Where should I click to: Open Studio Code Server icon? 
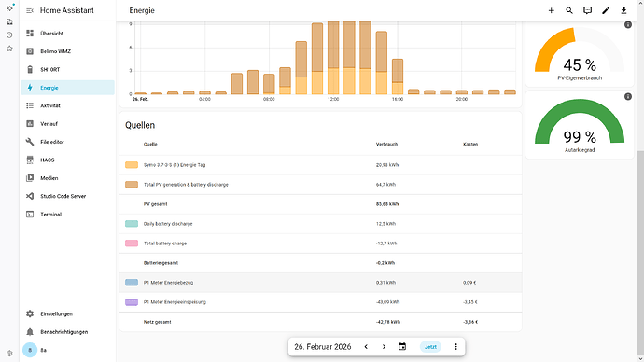(x=30, y=196)
